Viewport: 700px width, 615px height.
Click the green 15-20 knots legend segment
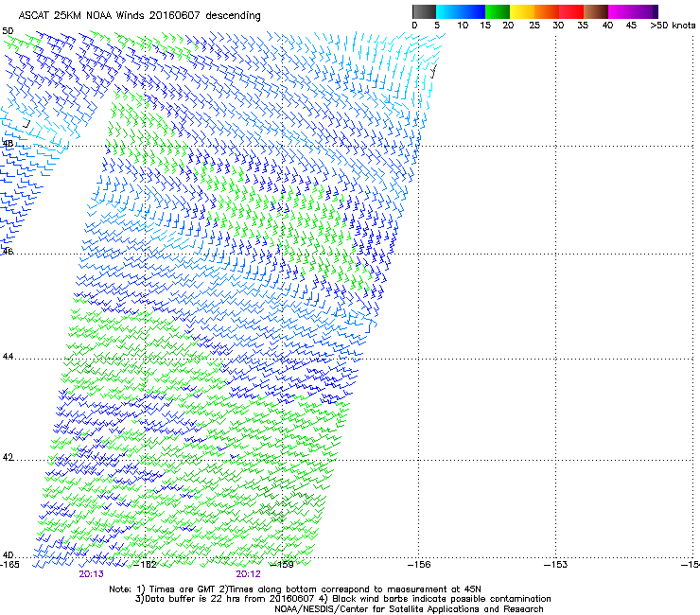pyautogui.click(x=498, y=11)
